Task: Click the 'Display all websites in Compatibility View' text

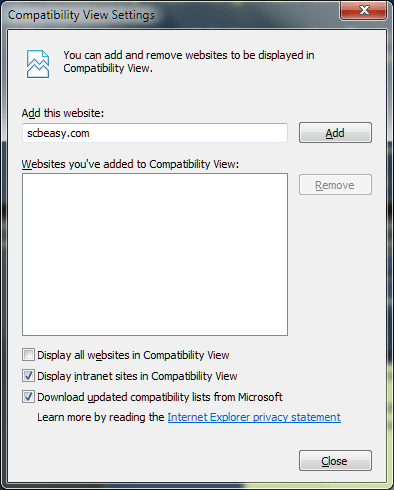Action: coord(133,355)
